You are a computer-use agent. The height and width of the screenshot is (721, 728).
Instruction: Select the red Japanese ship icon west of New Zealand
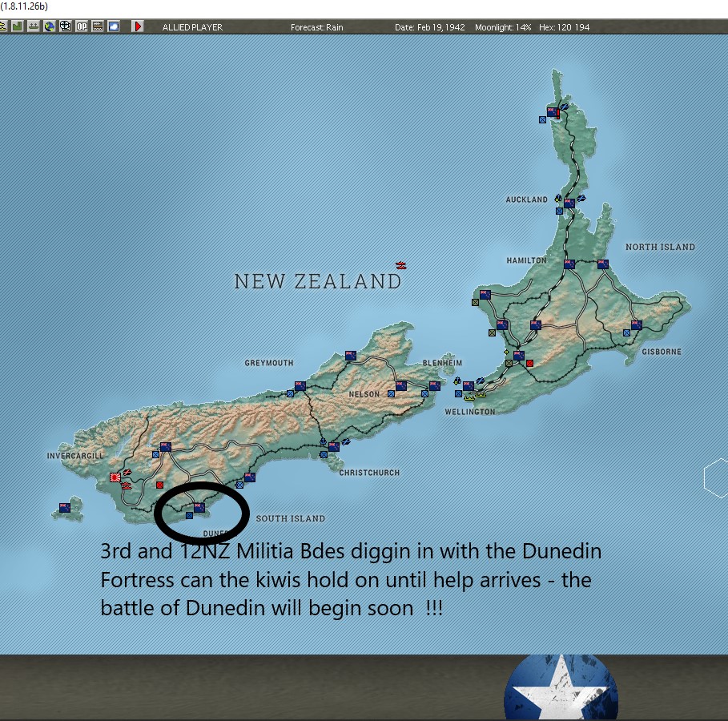pos(401,266)
